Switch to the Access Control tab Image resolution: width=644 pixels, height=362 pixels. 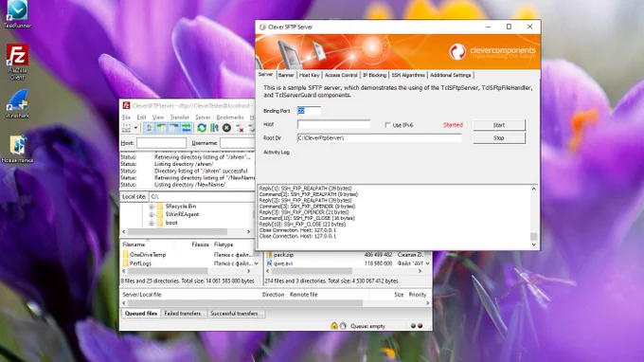tap(341, 75)
